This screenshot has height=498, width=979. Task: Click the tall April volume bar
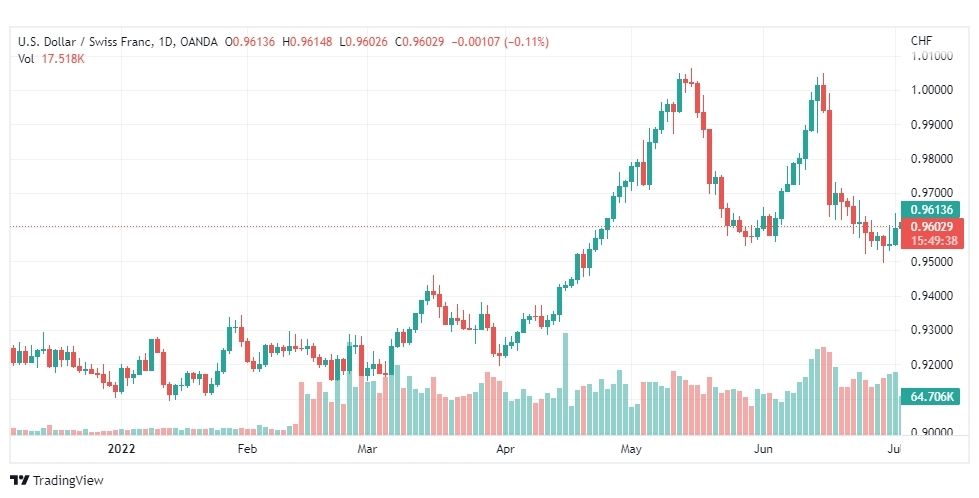[x=565, y=384]
